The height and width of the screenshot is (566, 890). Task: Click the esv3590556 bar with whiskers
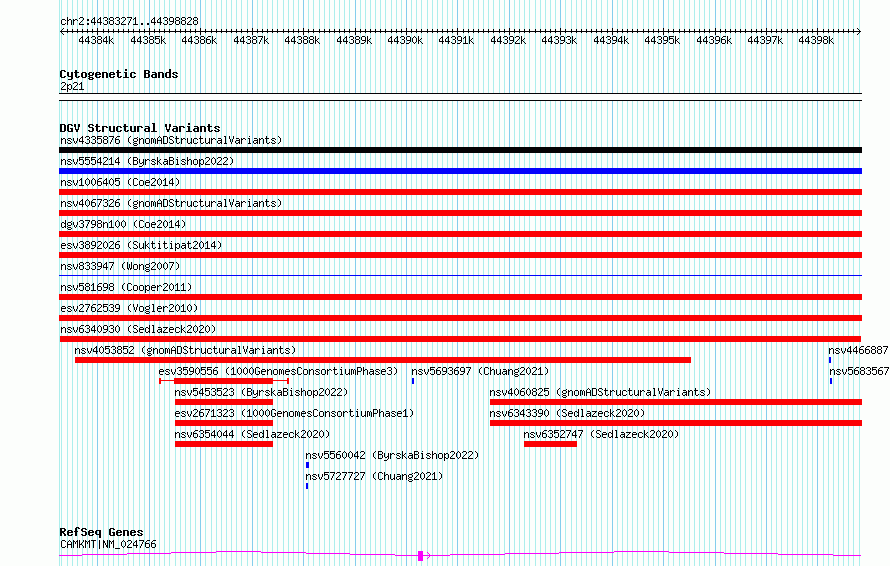224,381
